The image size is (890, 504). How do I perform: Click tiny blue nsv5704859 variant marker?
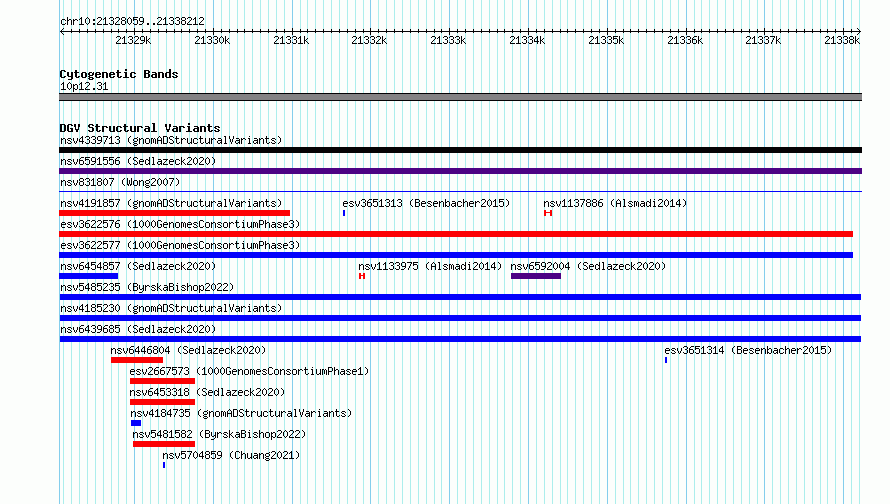click(x=164, y=465)
